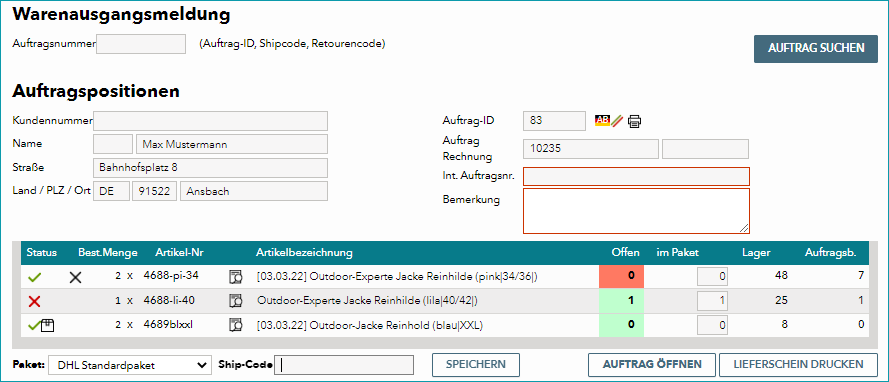889x382 pixels.
Task: Open article detail icon for 4688-pi-34
Action: click(235, 277)
